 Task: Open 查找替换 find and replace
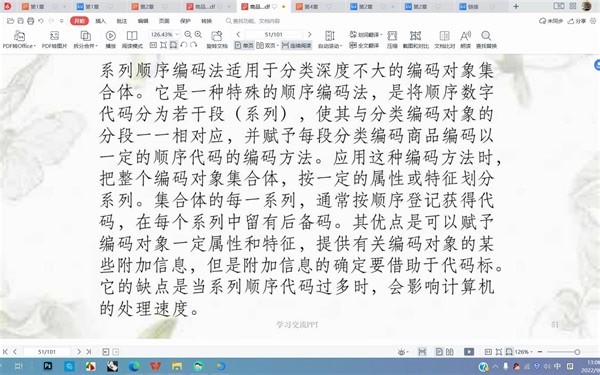tap(486, 39)
